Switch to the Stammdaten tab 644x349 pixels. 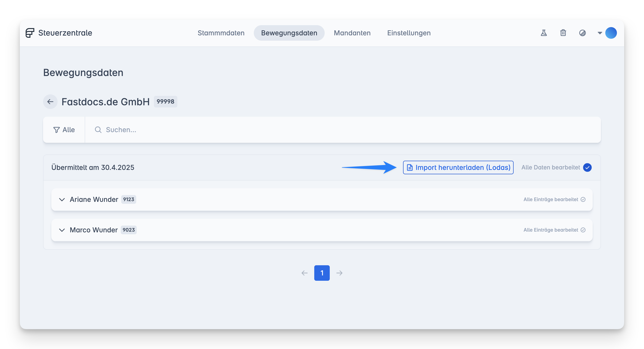(221, 33)
